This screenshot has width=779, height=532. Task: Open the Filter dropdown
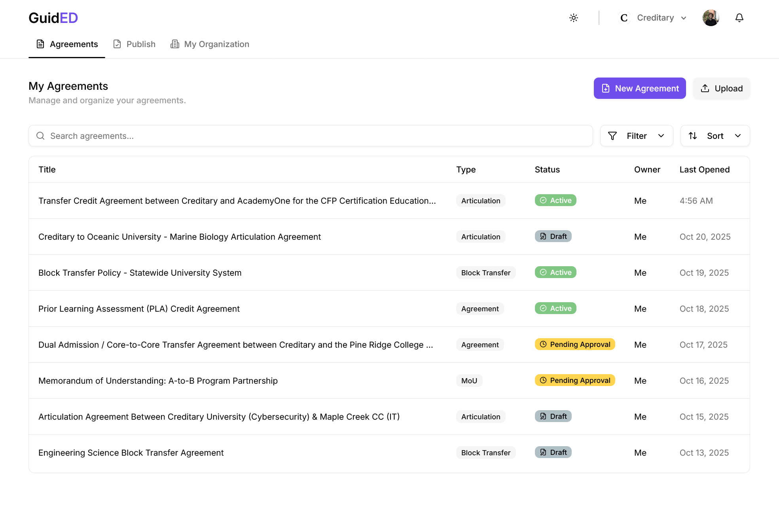point(636,136)
